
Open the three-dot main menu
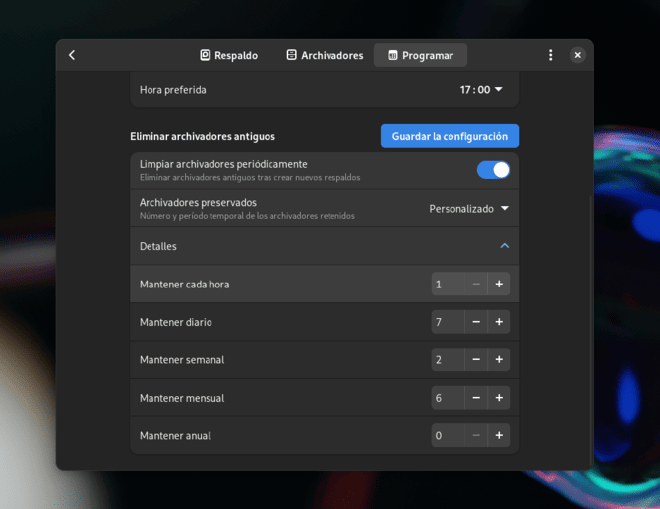click(x=550, y=55)
